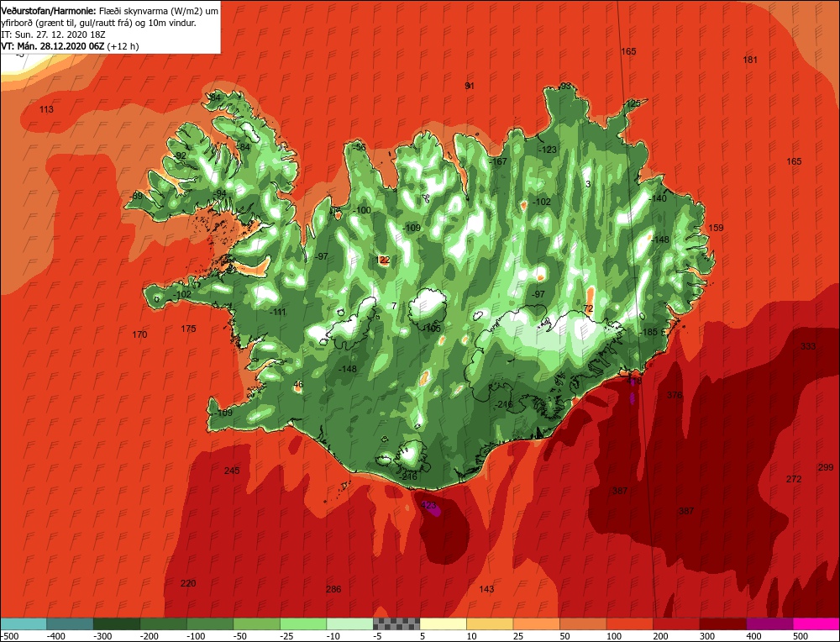Viewport: 840px width, 642px height.
Task: Click the 'VT: Mán. 28.12.2020 06Z' valid time
Action: [x=52, y=46]
